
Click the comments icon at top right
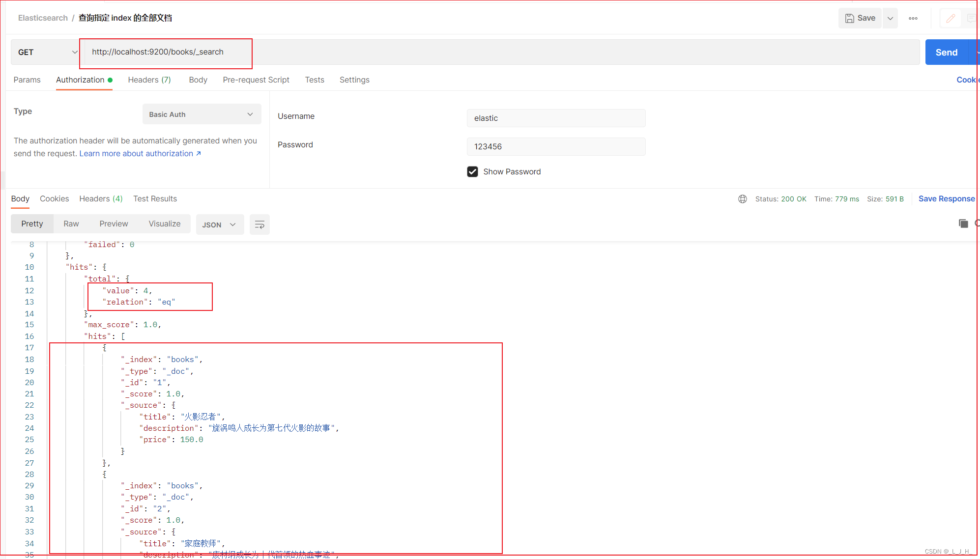coord(971,18)
